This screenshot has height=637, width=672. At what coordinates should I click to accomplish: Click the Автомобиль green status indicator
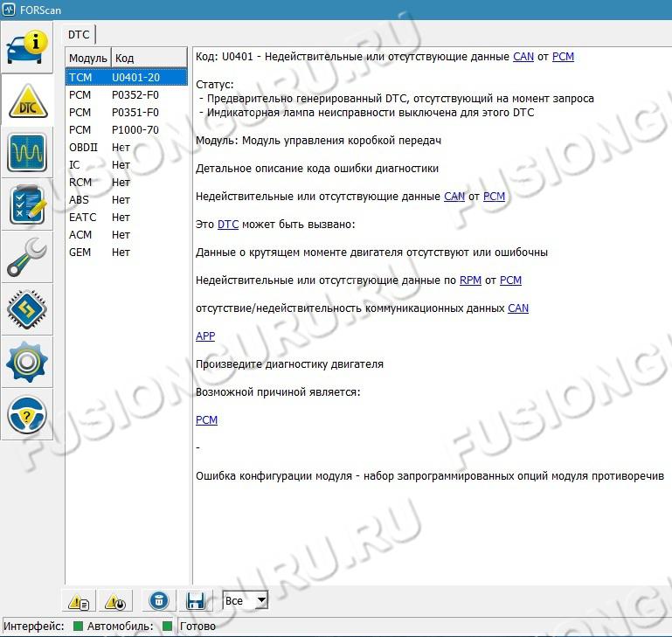[x=168, y=627]
